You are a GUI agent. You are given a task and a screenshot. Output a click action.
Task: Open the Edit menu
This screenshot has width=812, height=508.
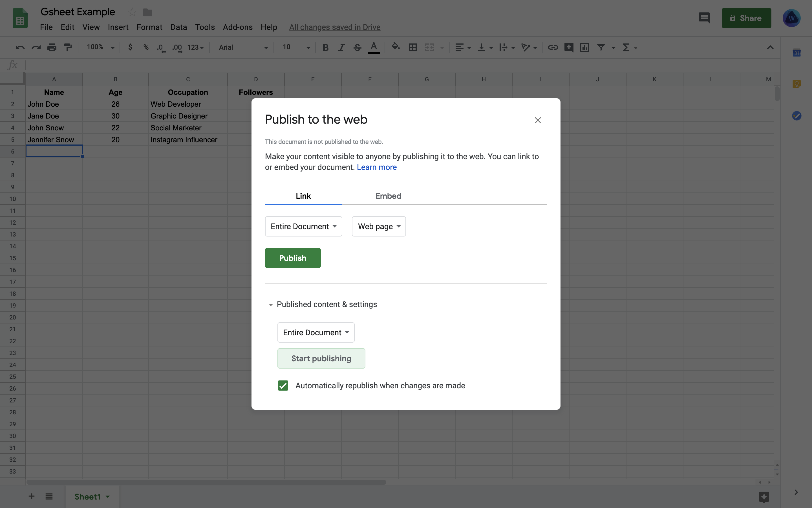(x=67, y=27)
